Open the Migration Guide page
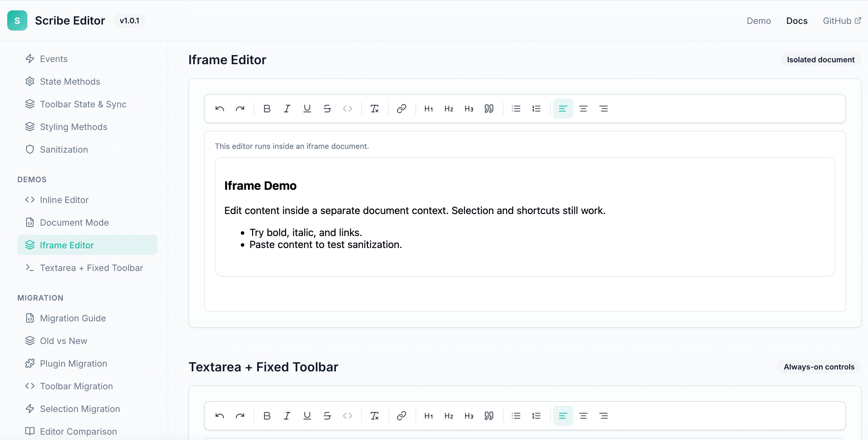The height and width of the screenshot is (440, 868). point(73,318)
